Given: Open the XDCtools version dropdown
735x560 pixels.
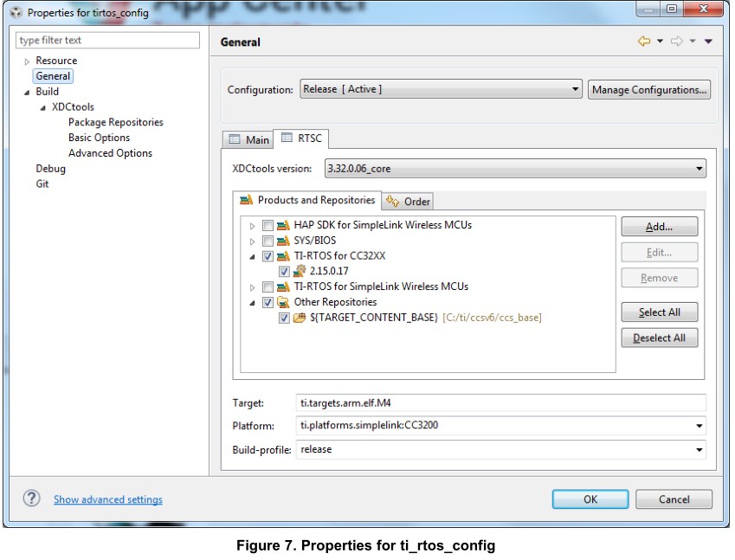Looking at the screenshot, I should point(515,168).
